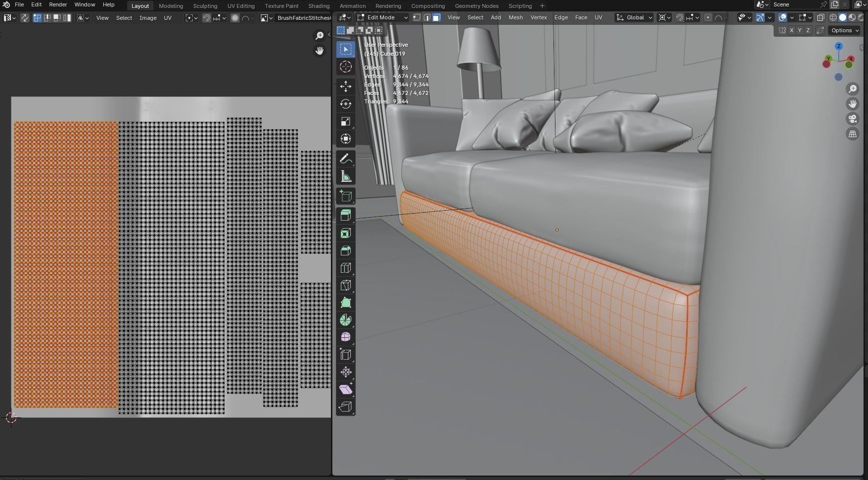Open the Edit Mode dropdown

383,17
